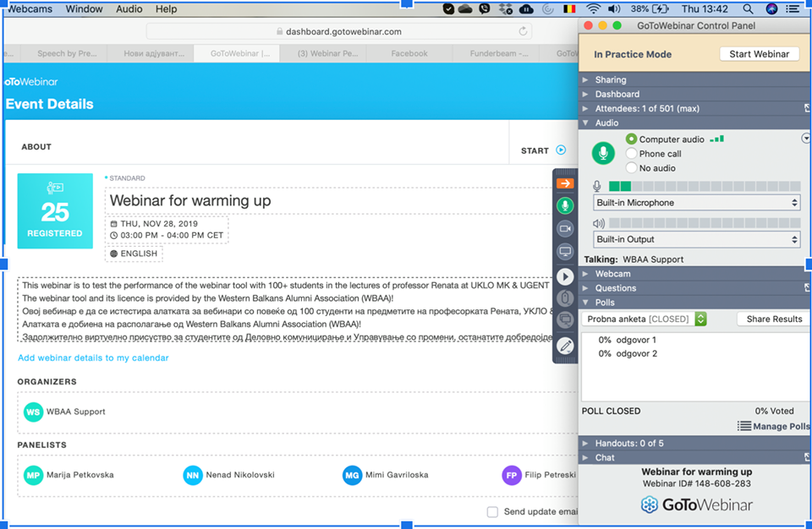Open Siri from the menu bar

pyautogui.click(x=771, y=8)
